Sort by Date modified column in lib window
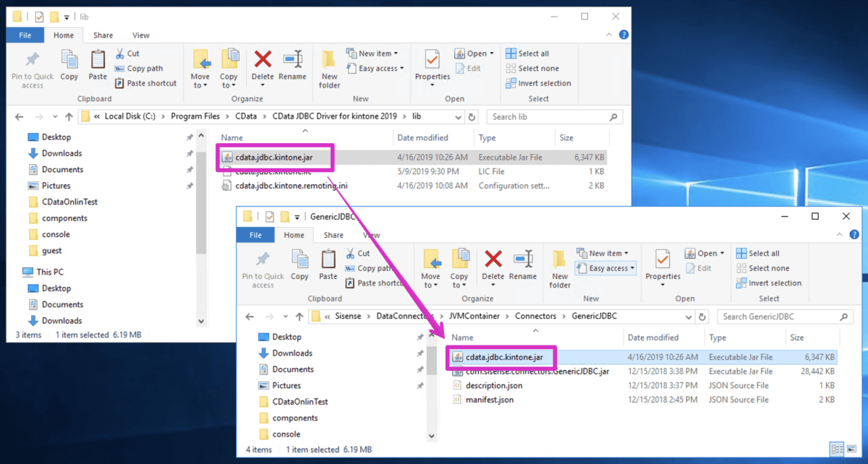 [433, 137]
